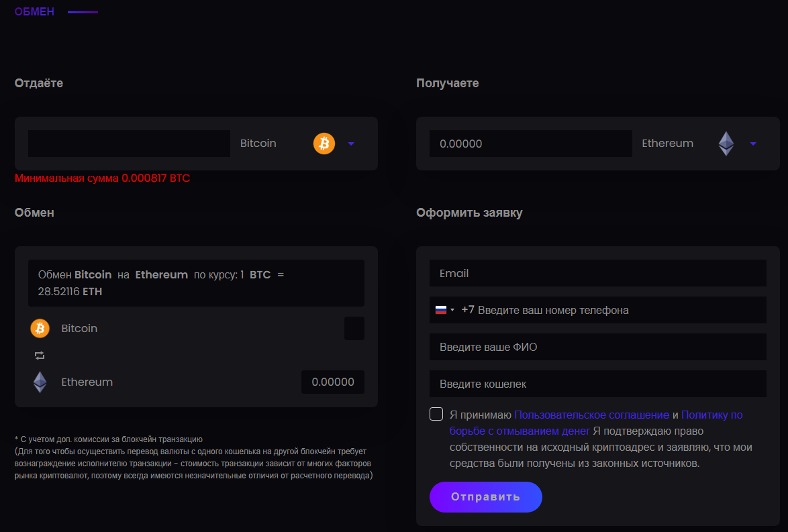Screen dimensions: 788x532
Task: Click the Ethereum 0.00000 value in Обмен summary
Action: coord(333,382)
